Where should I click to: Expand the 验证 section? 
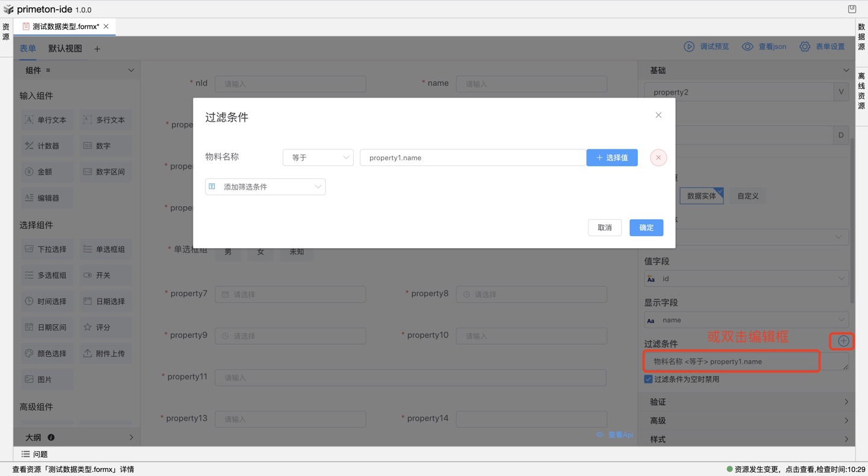tap(747, 402)
